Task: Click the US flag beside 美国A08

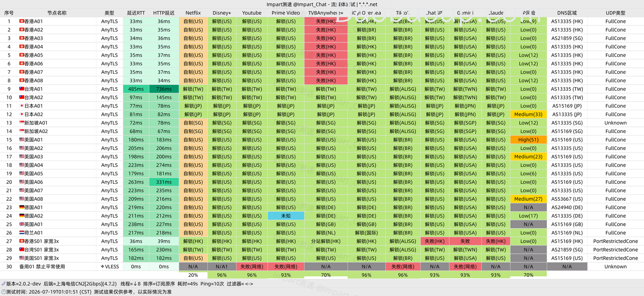Action: coord(22,199)
